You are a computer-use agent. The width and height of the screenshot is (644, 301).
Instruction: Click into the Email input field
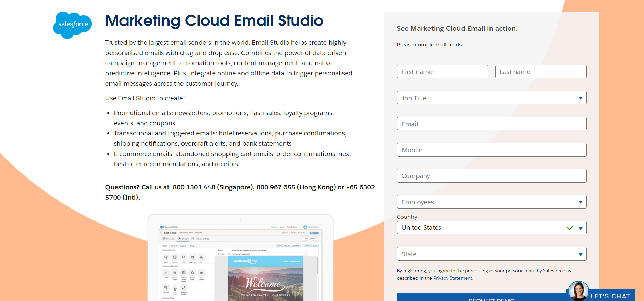coord(492,124)
